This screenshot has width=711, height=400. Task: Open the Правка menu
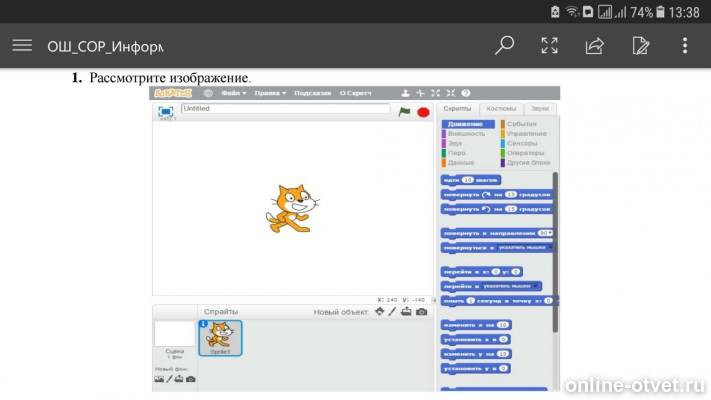click(270, 93)
